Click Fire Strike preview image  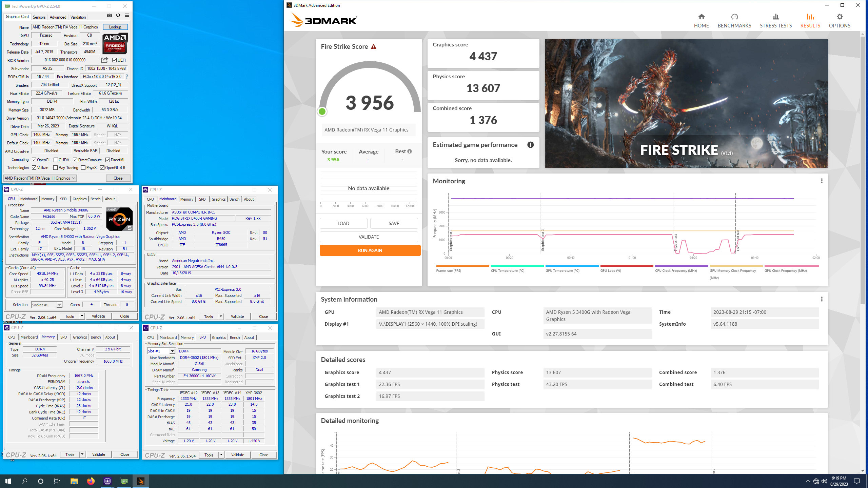pos(686,103)
